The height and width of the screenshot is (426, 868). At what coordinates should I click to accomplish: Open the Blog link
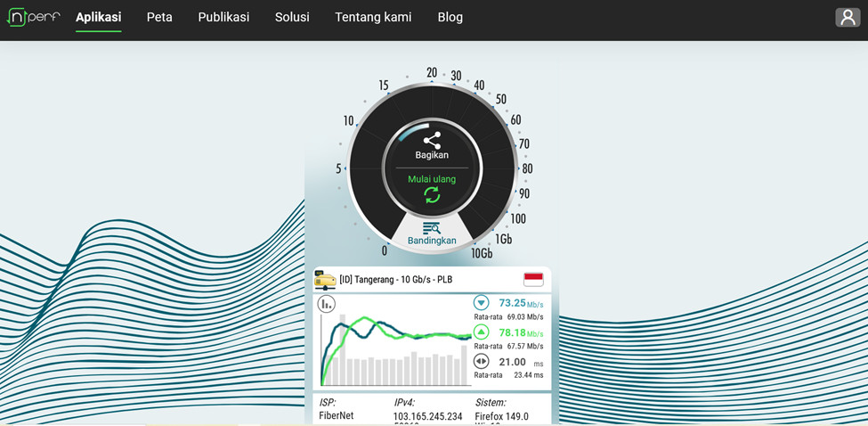pos(450,17)
